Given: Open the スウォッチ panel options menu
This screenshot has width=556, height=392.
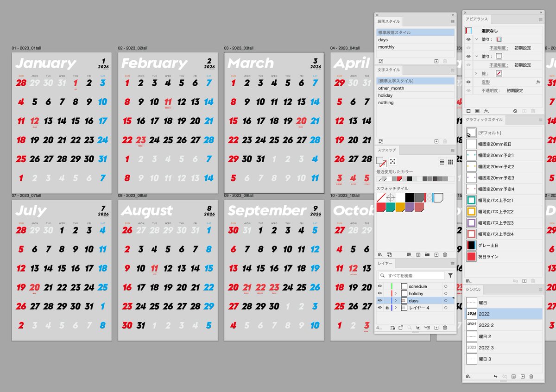Looking at the screenshot, I should click(x=453, y=150).
